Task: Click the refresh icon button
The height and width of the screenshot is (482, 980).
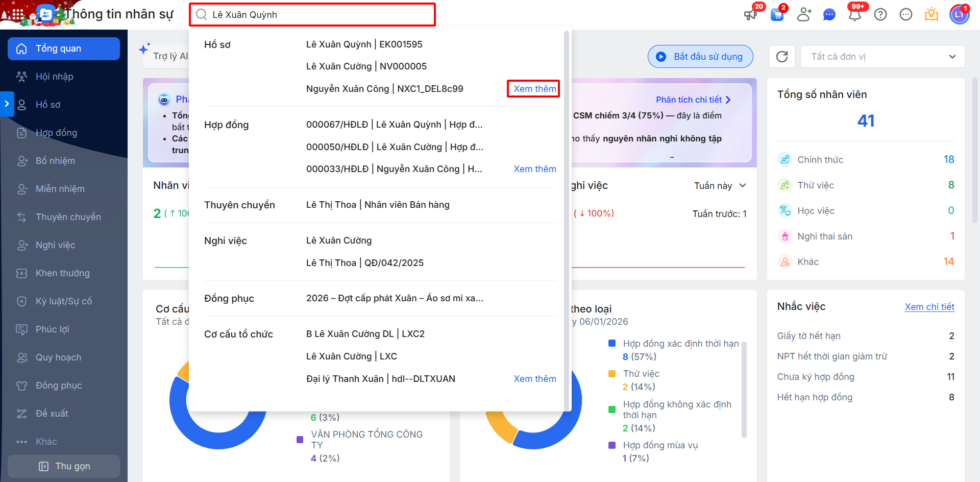Action: click(x=782, y=57)
